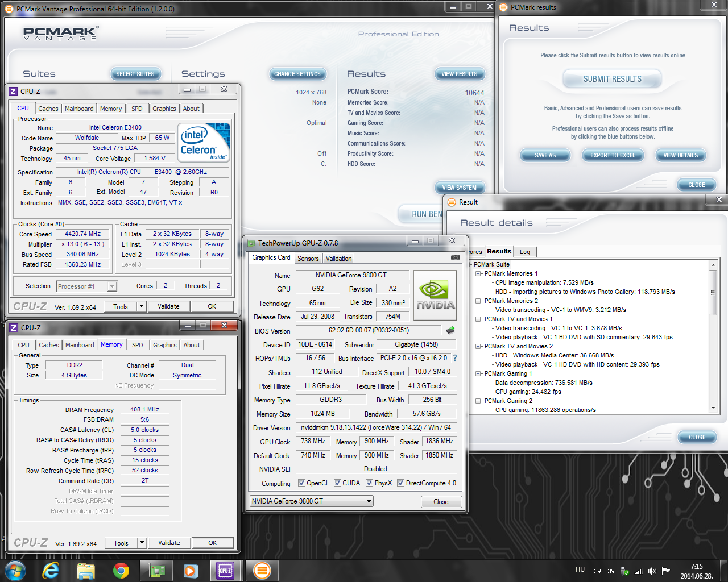The height and width of the screenshot is (582, 728).
Task: Take a GPU-Z screenshot with the camera icon
Action: [x=456, y=257]
